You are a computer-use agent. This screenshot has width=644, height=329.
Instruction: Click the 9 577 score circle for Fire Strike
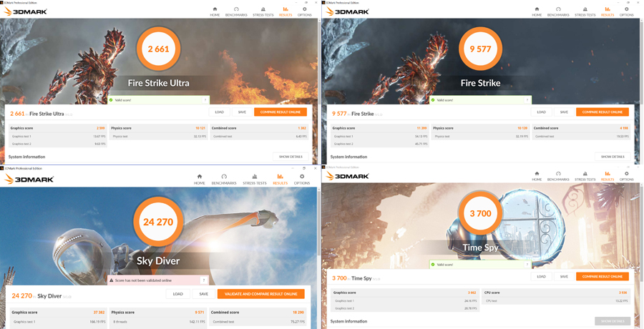pos(481,49)
